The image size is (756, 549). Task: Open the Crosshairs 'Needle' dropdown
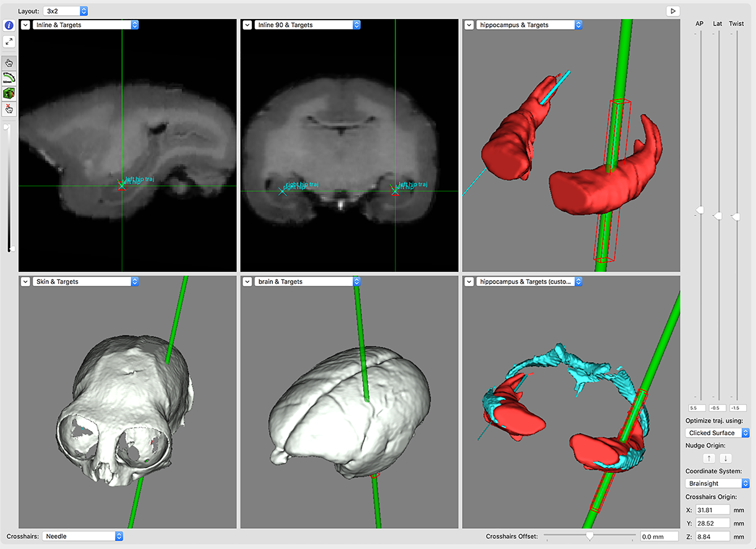(83, 536)
